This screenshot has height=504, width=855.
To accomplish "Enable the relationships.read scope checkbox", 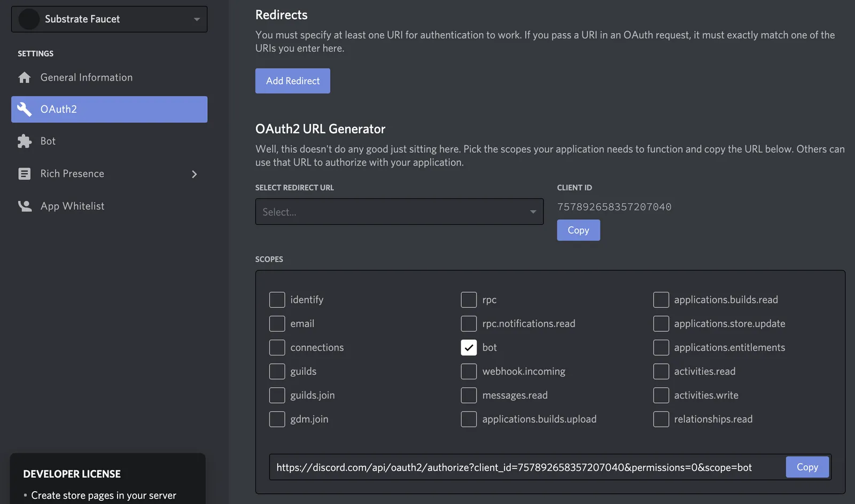I will (x=661, y=419).
